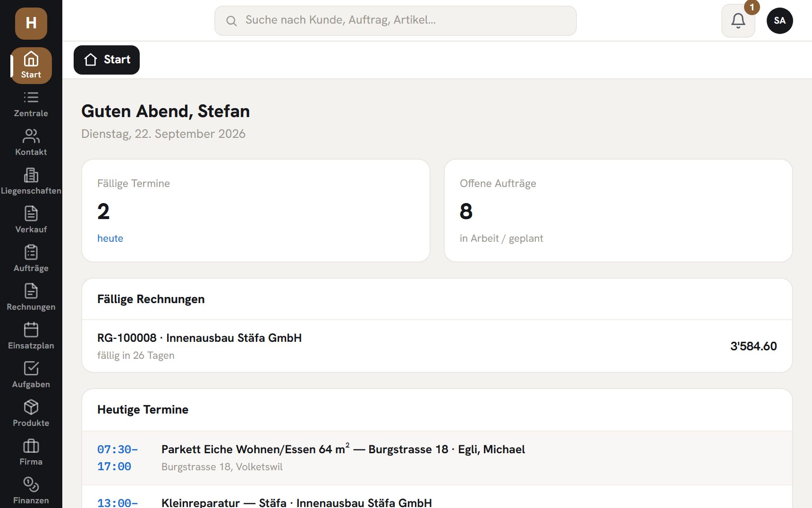
Task: Open SA user avatar menu
Action: 780,21
